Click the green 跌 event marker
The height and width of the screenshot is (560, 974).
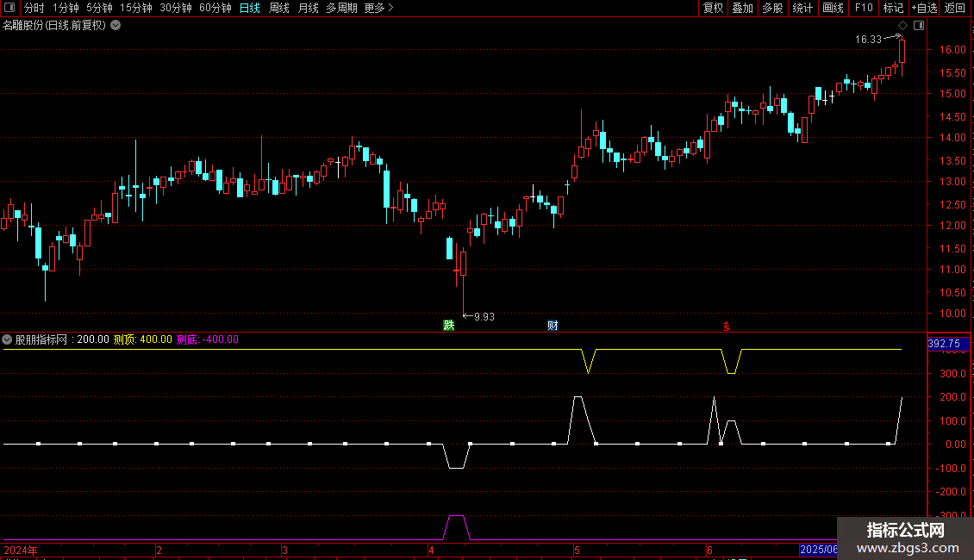pos(448,326)
